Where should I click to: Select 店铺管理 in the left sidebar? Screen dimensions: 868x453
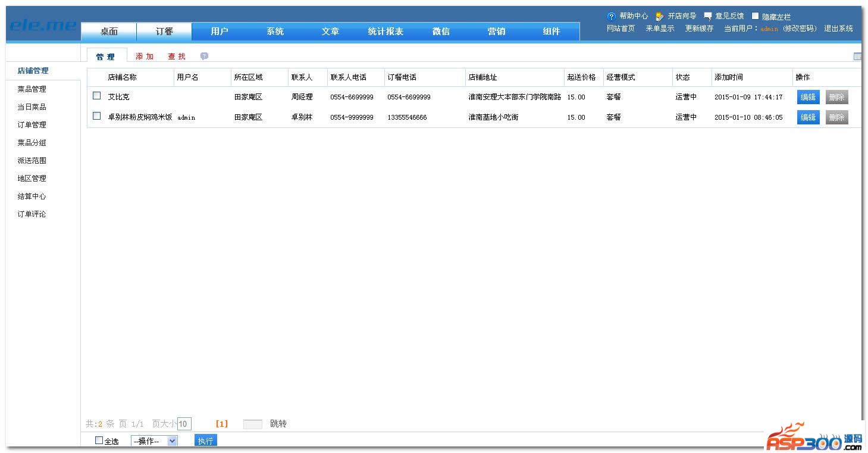33,71
